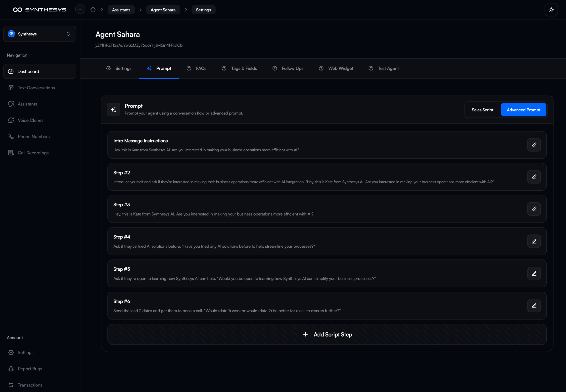566x392 pixels.
Task: Click the Settings breadcrumb
Action: coord(203,10)
